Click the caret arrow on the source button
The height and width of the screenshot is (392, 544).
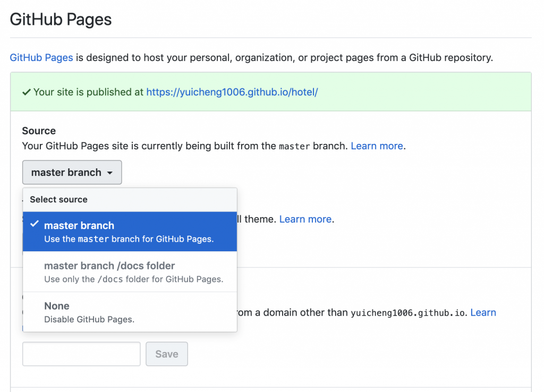(109, 173)
